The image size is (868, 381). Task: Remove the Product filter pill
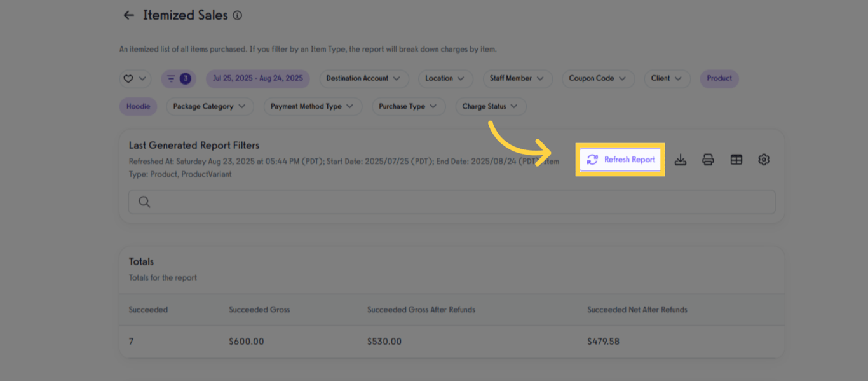pyautogui.click(x=719, y=78)
